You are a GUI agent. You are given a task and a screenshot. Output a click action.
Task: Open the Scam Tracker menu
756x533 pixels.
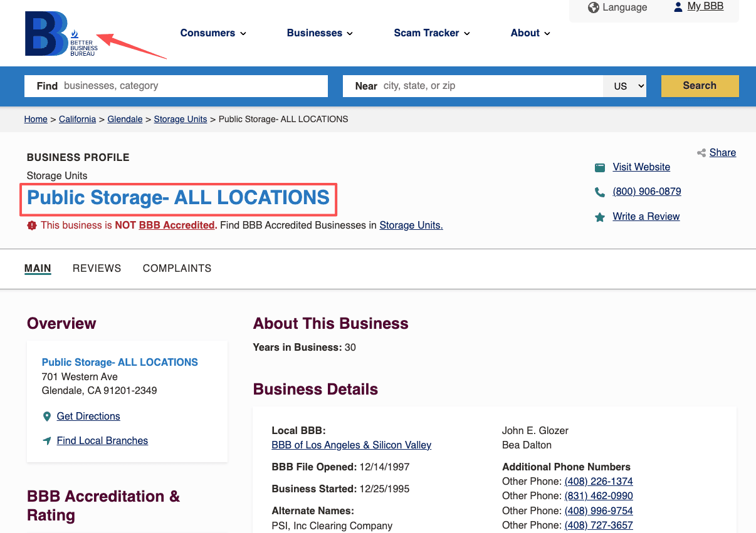(432, 33)
